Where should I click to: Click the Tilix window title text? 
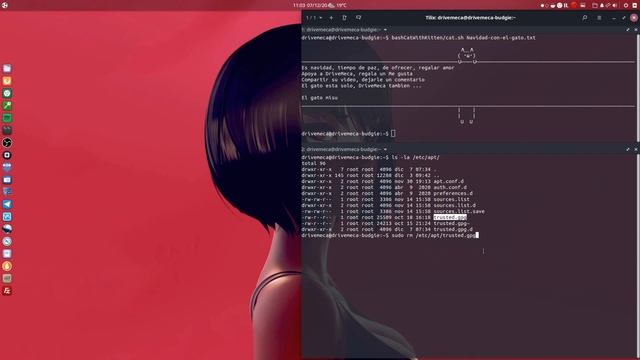[470, 18]
